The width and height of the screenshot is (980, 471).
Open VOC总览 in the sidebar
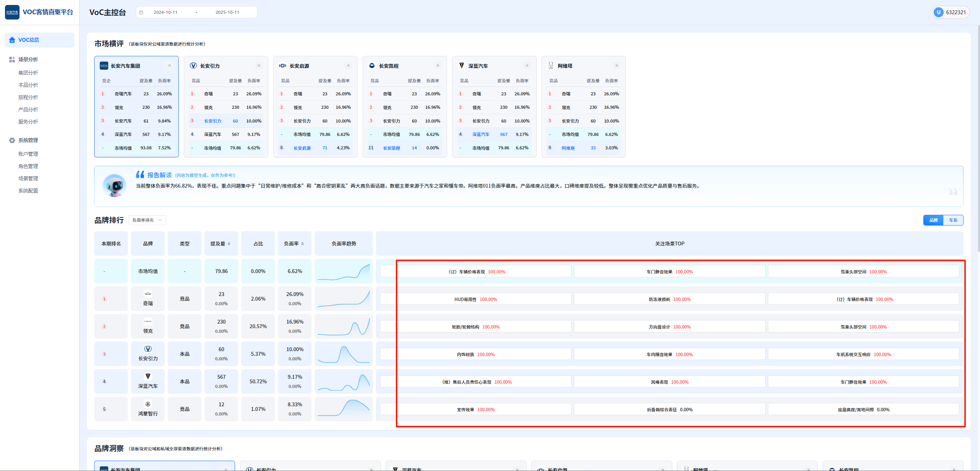coord(29,40)
